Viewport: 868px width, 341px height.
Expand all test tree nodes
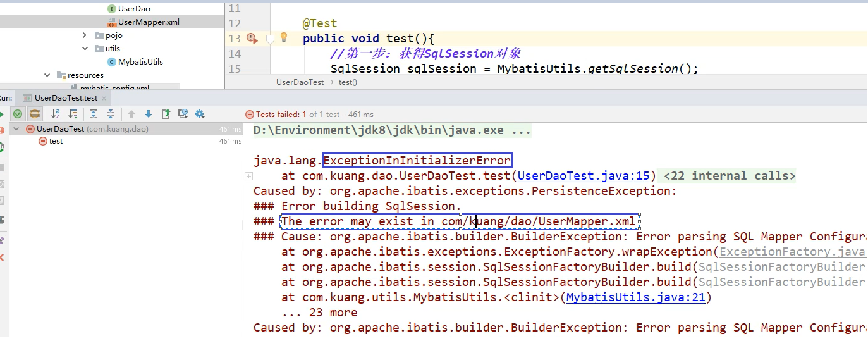94,114
